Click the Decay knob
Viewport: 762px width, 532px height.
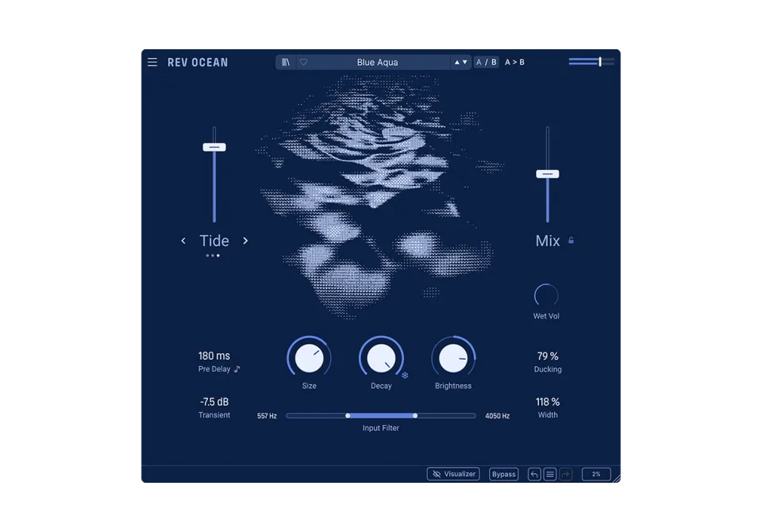(381, 358)
